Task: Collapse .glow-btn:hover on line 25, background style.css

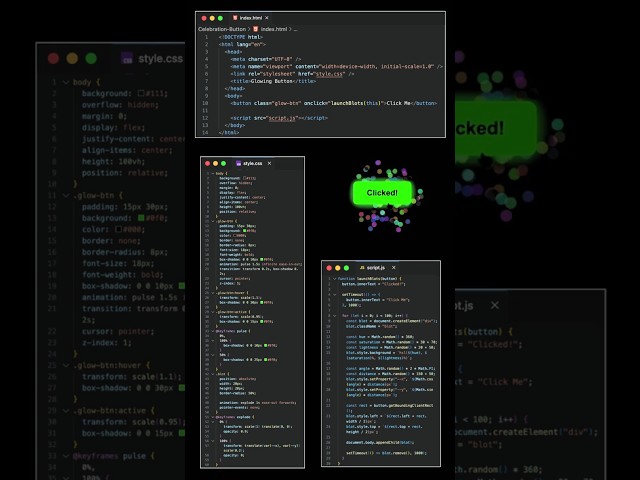Action: (66, 365)
